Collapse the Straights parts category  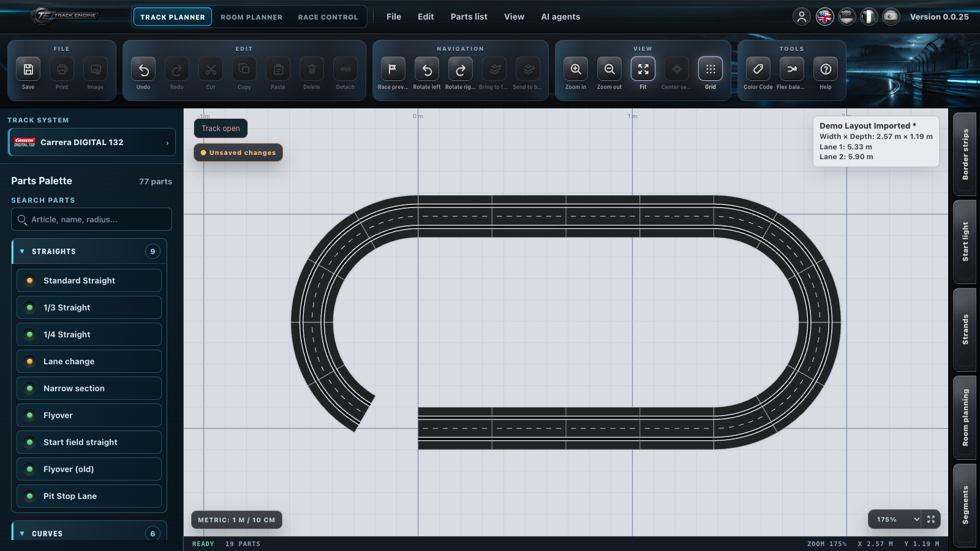[x=89, y=252]
